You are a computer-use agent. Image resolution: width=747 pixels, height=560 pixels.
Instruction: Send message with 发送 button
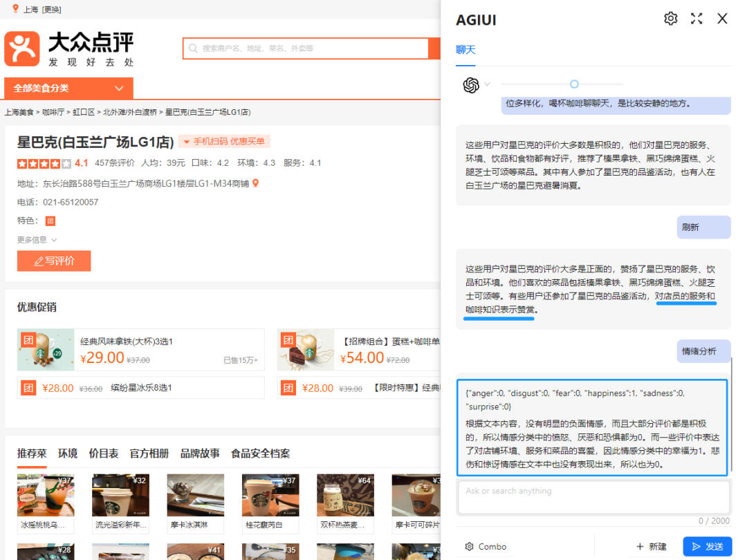(707, 547)
